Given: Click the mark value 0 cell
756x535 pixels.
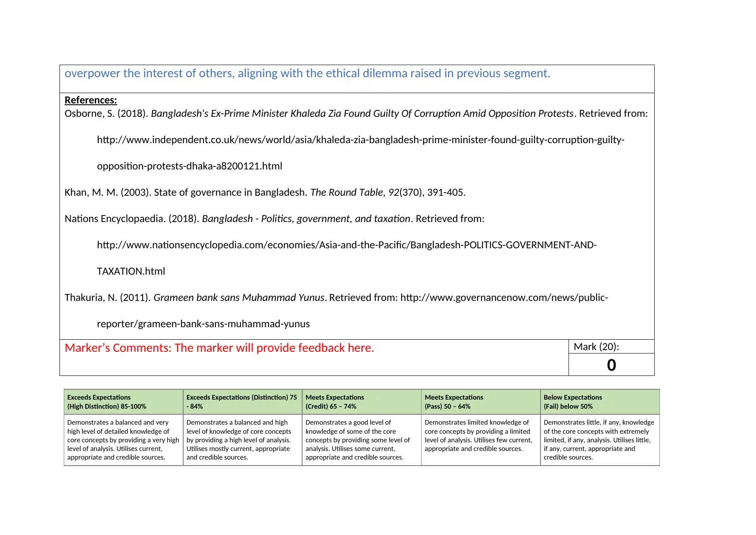Looking at the screenshot, I should pyautogui.click(x=611, y=365).
